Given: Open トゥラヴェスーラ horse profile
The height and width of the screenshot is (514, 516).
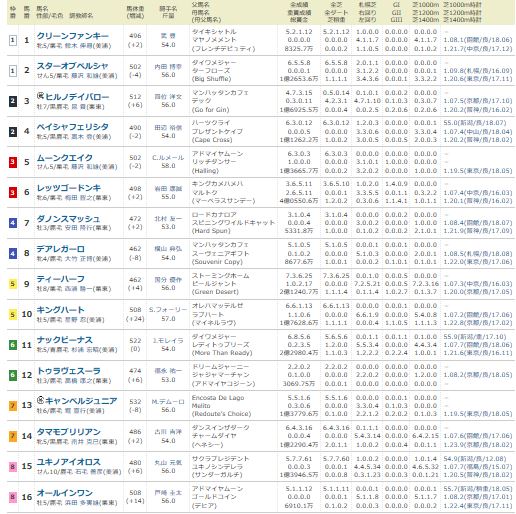Looking at the screenshot, I should click(x=69, y=371).
